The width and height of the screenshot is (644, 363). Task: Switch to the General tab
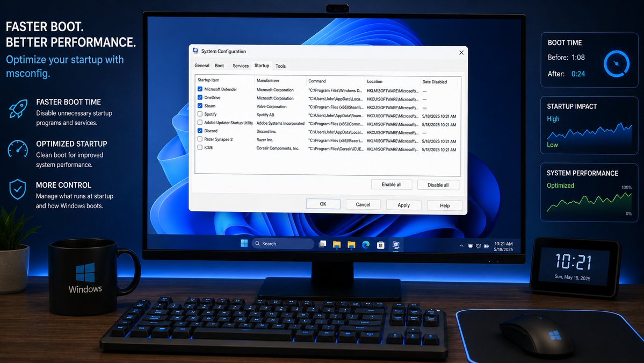(x=201, y=66)
